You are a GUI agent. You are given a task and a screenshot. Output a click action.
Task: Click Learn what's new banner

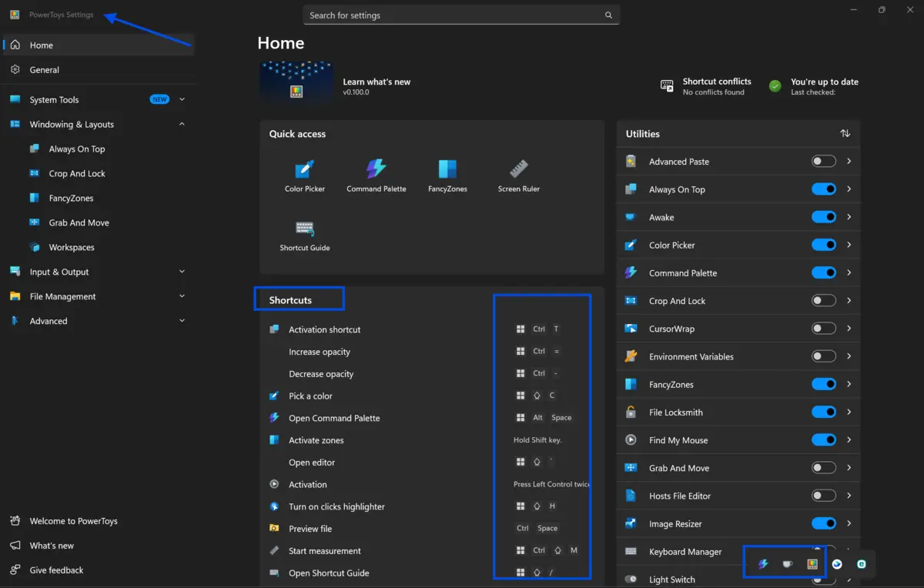pyautogui.click(x=336, y=82)
